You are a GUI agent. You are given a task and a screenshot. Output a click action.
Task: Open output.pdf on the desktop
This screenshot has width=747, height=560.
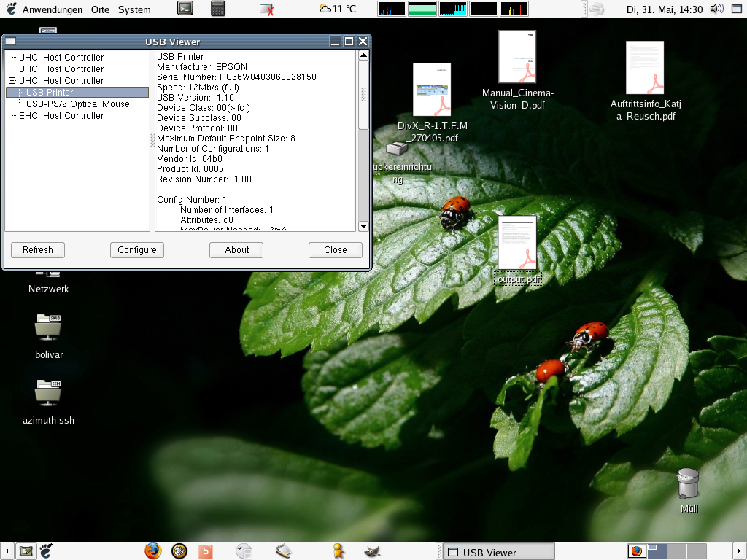click(518, 243)
